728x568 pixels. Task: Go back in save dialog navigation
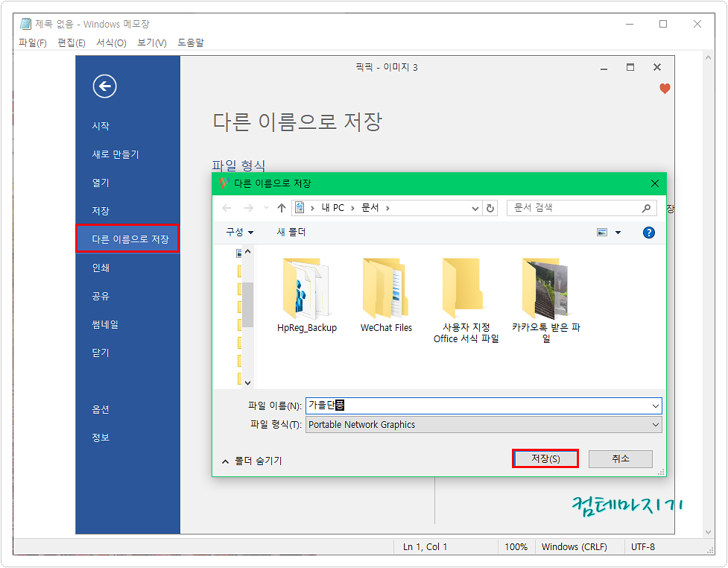[x=227, y=208]
